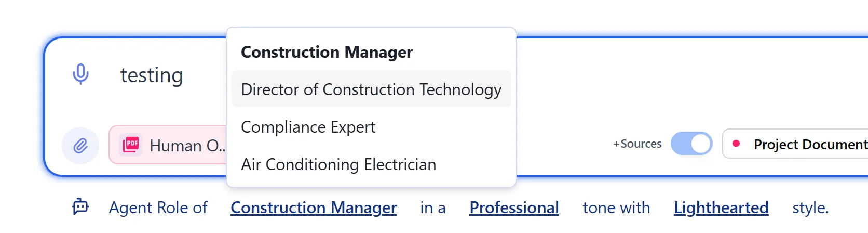Viewport: 868px width, 233px height.
Task: Click the paperclip attach file icon
Action: (80, 146)
